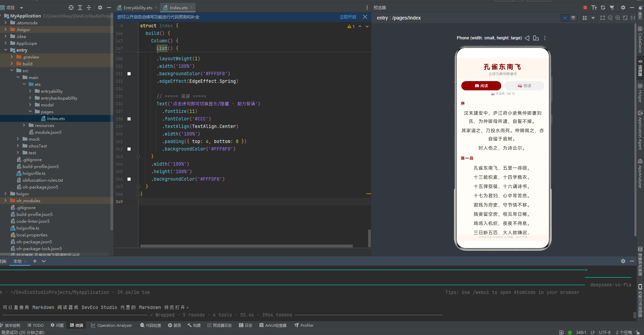Image resolution: width=644 pixels, height=335 pixels.
Task: Reset preview zoom to 1:1
Action: [x=633, y=18]
